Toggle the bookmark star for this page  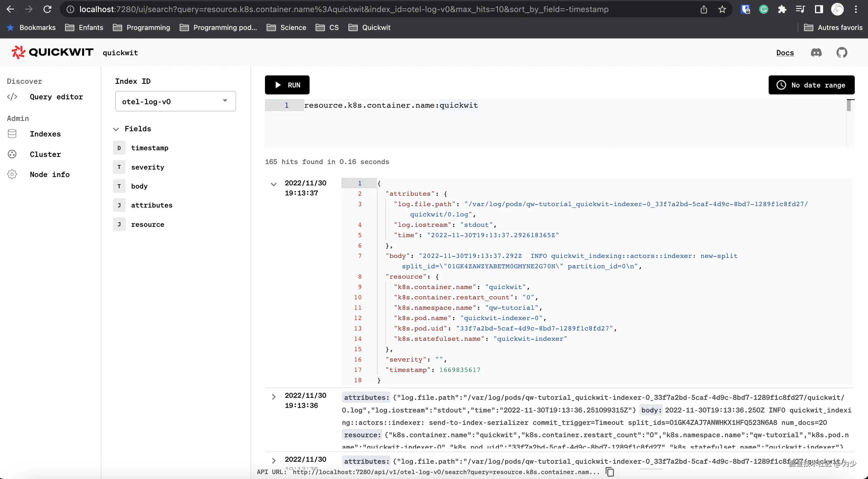(723, 9)
